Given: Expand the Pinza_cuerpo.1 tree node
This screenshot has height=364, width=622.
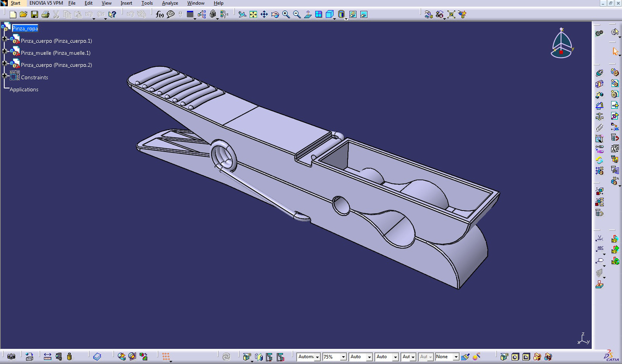Looking at the screenshot, I should [4, 39].
